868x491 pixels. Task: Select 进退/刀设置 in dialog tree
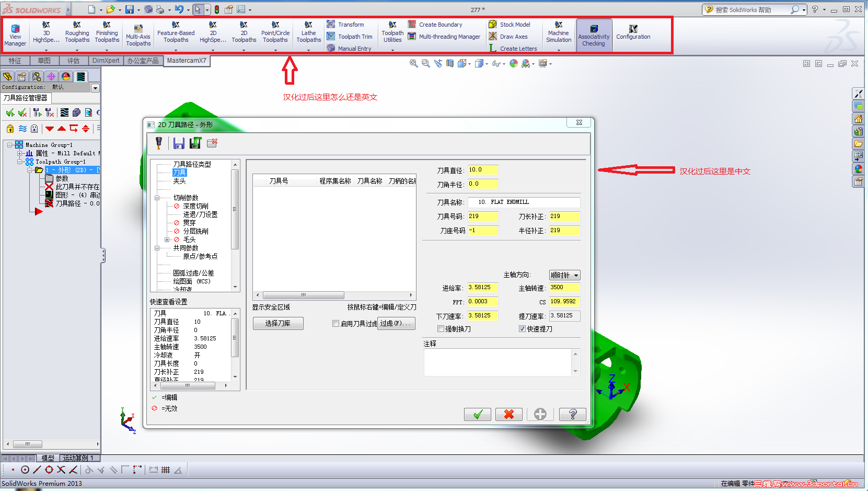[200, 214]
